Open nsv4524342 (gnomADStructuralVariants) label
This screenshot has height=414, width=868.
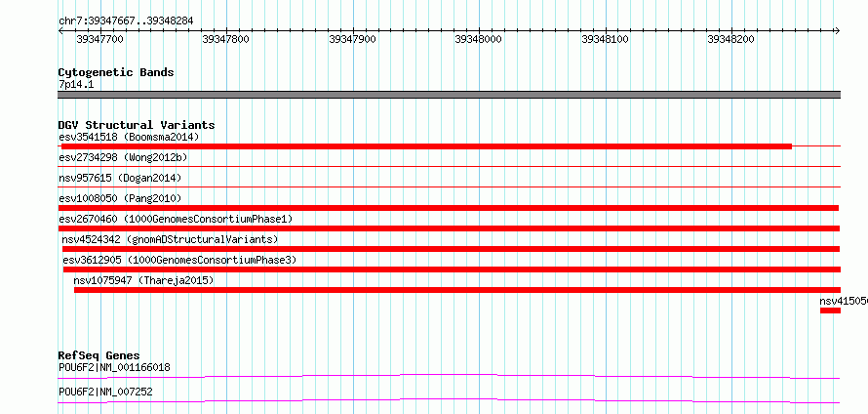click(170, 239)
